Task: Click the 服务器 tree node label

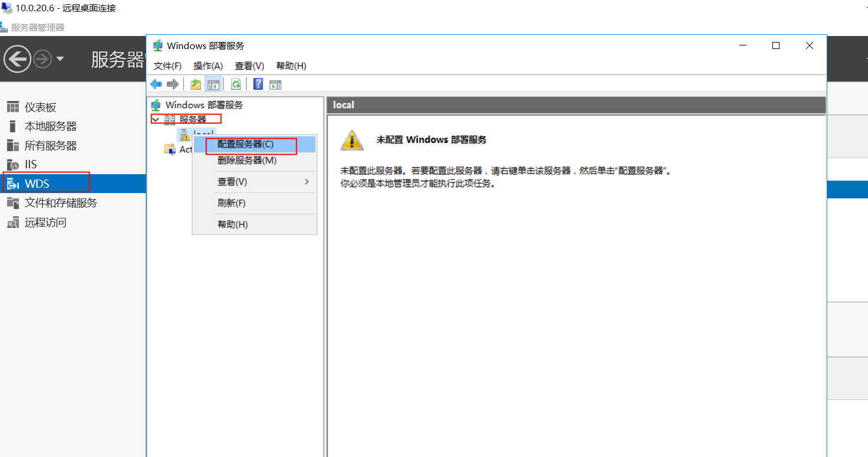Action: point(193,119)
